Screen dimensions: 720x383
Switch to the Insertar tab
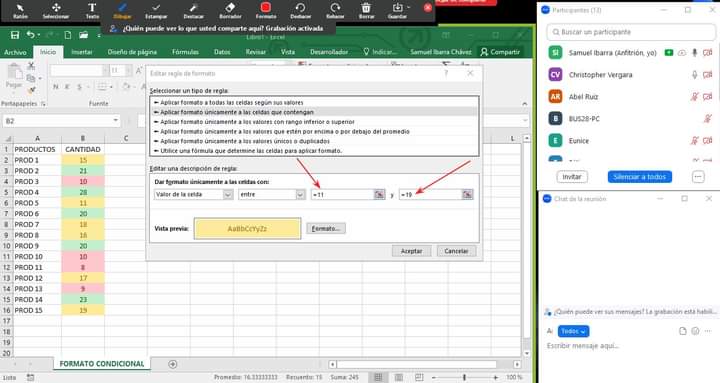pyautogui.click(x=82, y=52)
